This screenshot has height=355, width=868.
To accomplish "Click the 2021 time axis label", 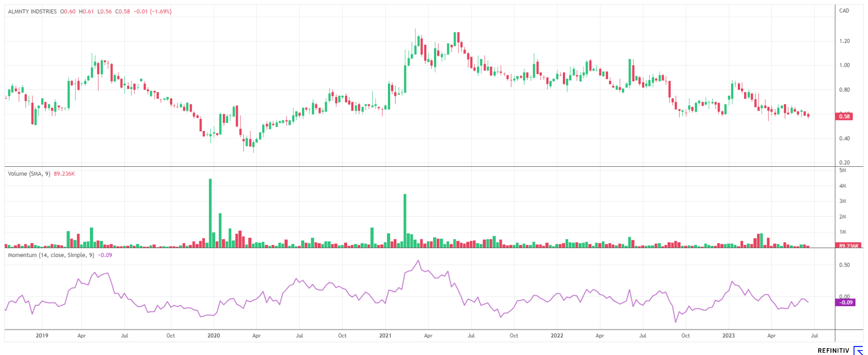I will point(385,336).
